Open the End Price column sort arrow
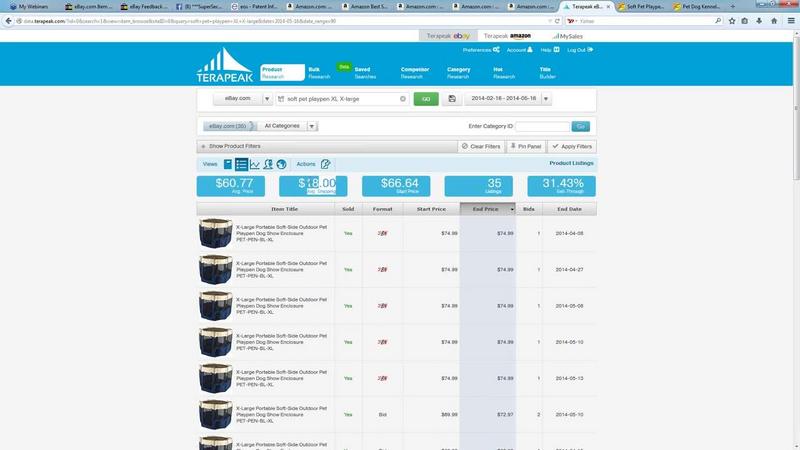The height and width of the screenshot is (450, 800). pos(512,209)
